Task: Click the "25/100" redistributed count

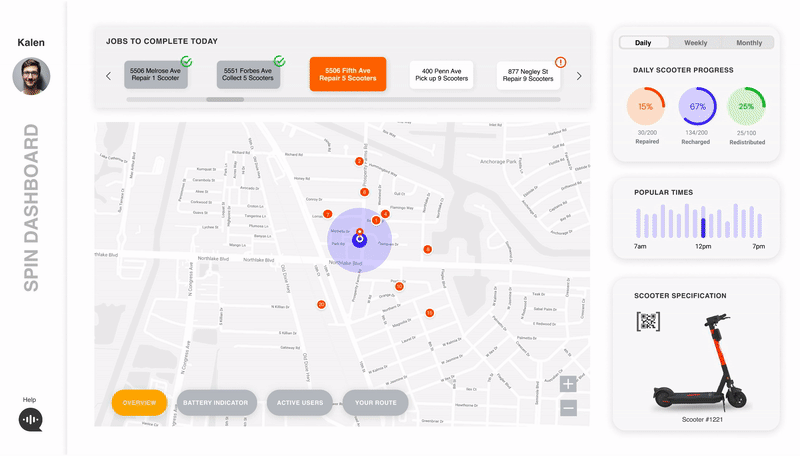Action: click(746, 133)
